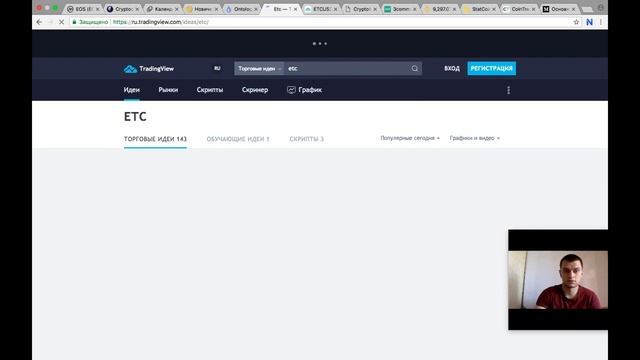Click the three loading dots banner

(x=320, y=43)
